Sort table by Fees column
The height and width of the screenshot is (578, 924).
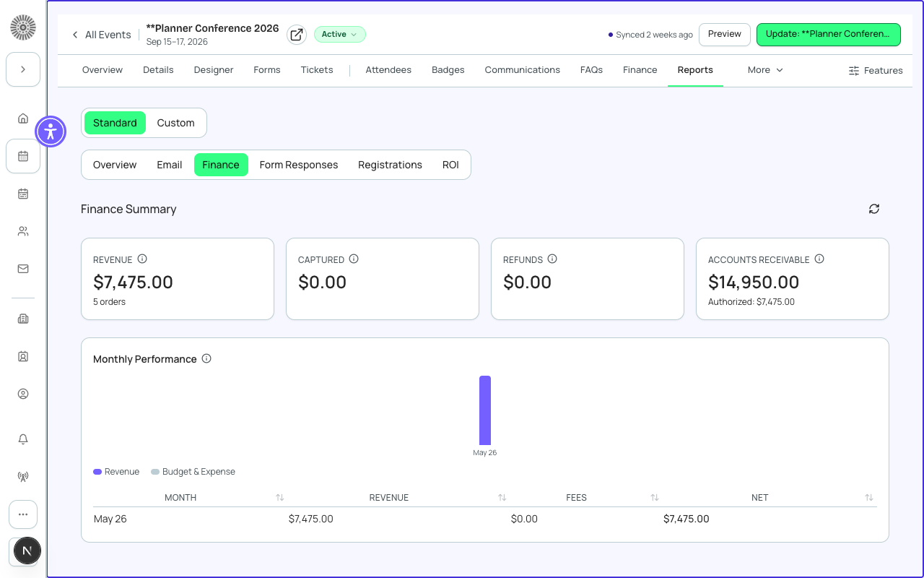[x=655, y=498]
